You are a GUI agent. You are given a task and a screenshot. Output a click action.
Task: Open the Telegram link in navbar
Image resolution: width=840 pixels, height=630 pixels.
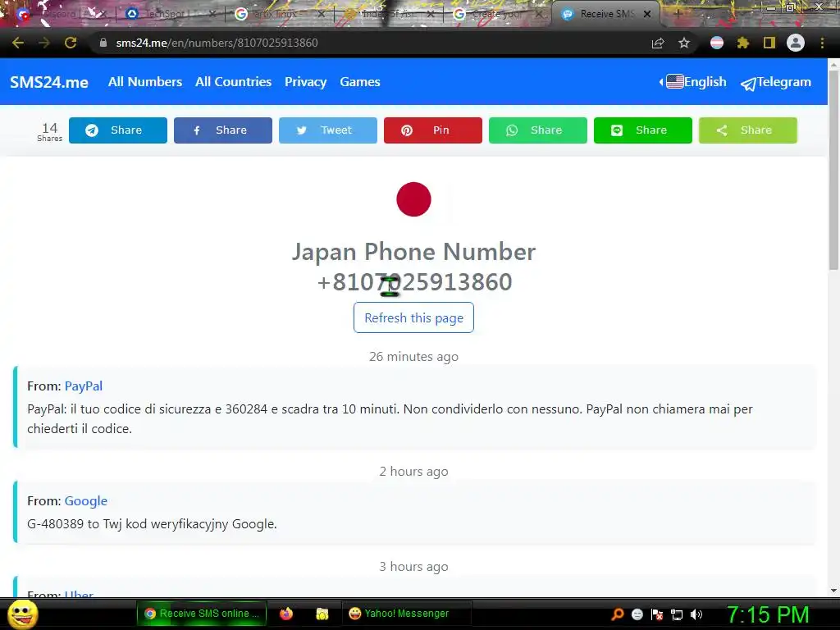pyautogui.click(x=776, y=82)
